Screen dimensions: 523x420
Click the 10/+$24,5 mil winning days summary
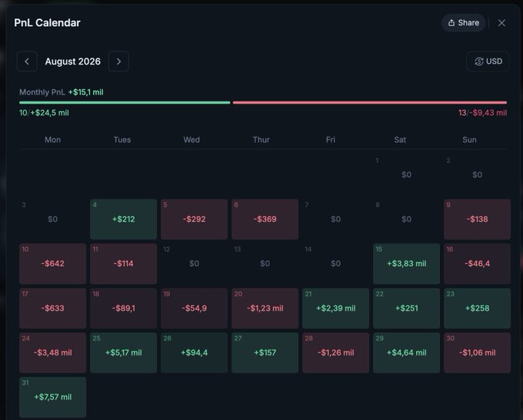tap(44, 113)
